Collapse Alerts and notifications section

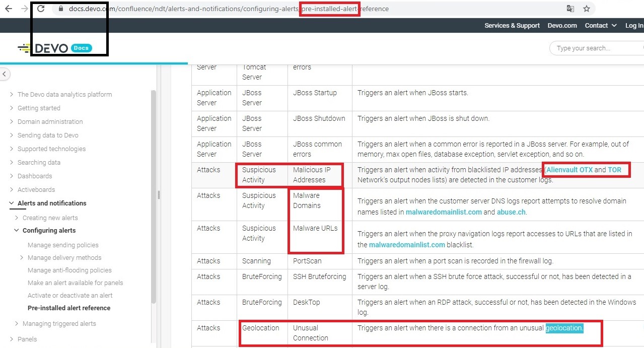12,203
